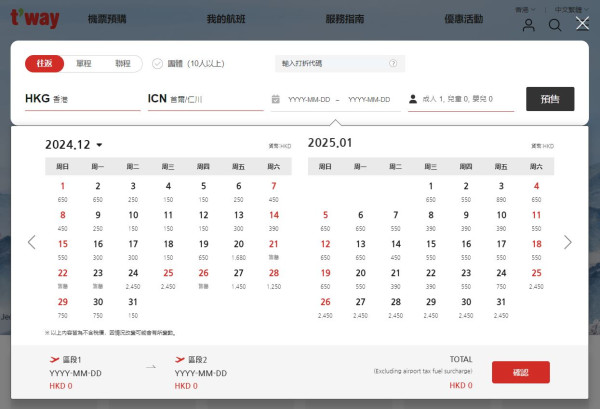The image size is (600, 409).
Task: Select December 4 priced 150
Action: 168,192
